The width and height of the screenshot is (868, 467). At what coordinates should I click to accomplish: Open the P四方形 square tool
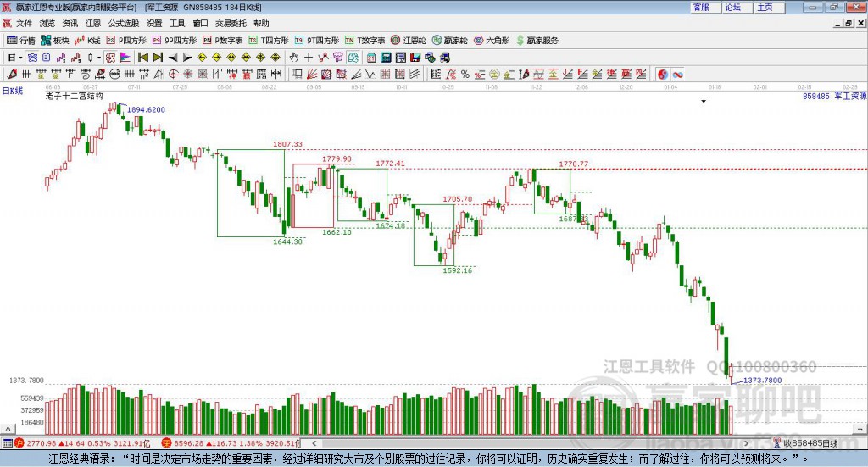(125, 41)
